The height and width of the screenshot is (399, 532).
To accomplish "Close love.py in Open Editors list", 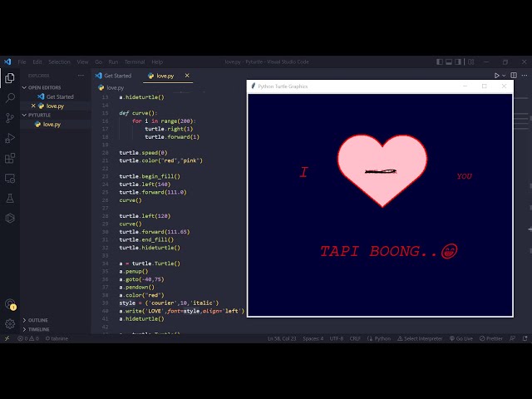I will pos(33,106).
